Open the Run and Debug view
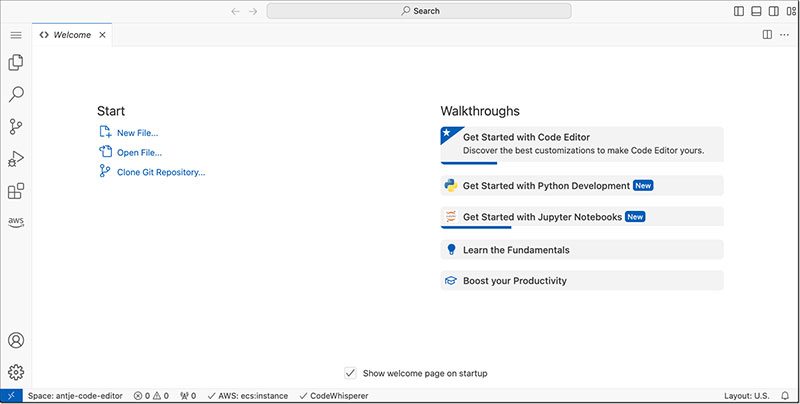800x404 pixels. tap(16, 158)
